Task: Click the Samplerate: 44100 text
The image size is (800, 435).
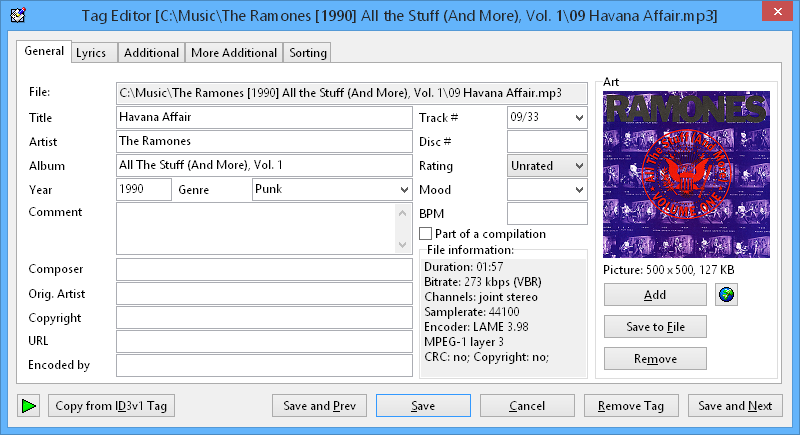Action: tap(472, 312)
